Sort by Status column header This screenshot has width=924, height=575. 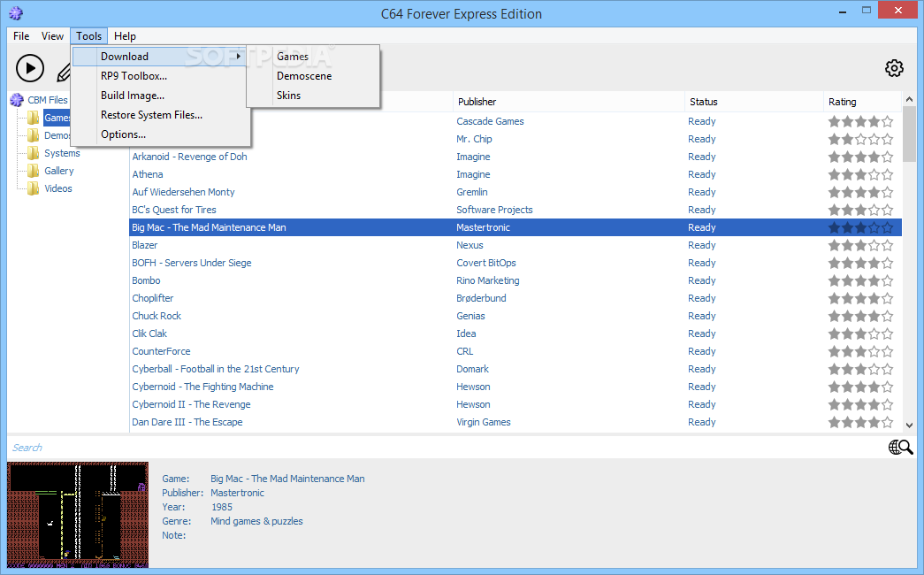[x=753, y=102]
